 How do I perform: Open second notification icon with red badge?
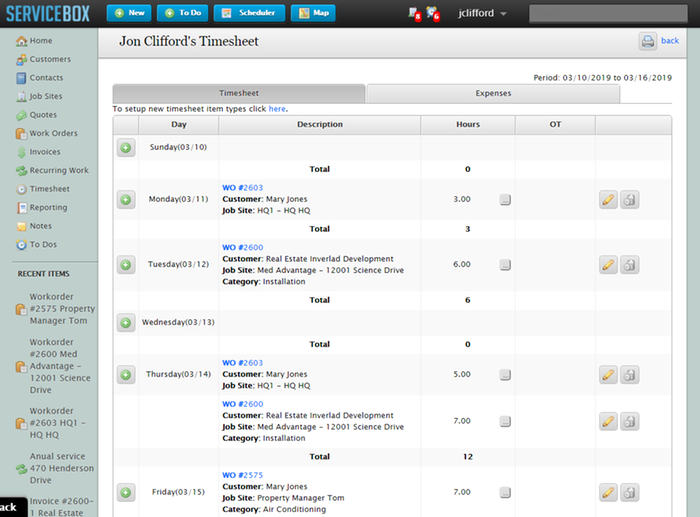(x=433, y=14)
